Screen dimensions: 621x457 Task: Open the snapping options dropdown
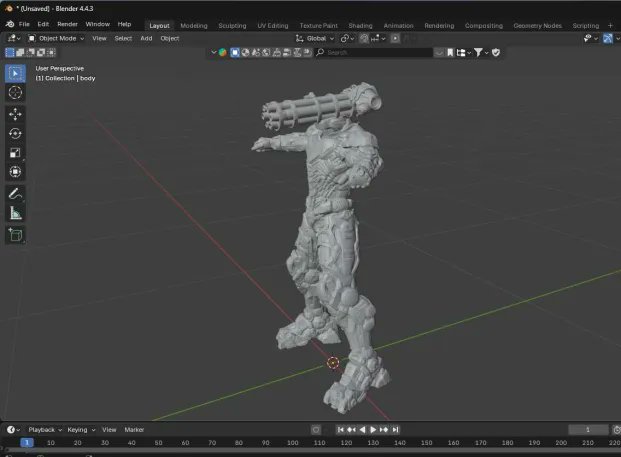[x=379, y=38]
